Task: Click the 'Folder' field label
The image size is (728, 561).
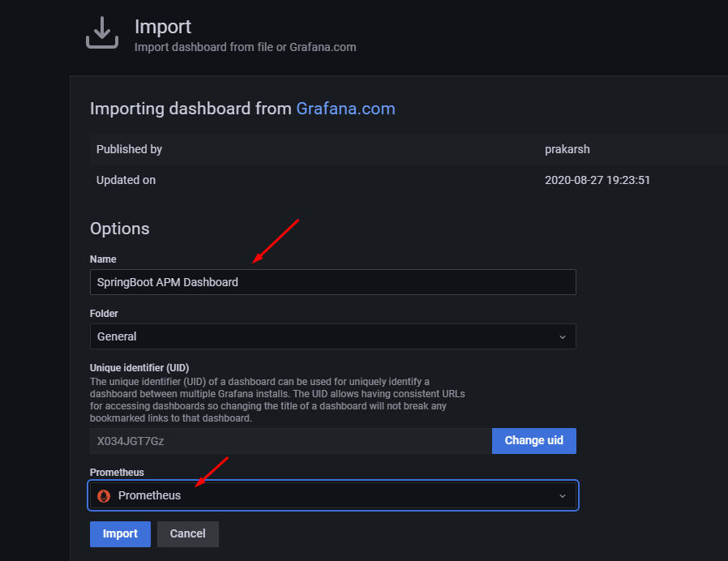Action: (104, 314)
